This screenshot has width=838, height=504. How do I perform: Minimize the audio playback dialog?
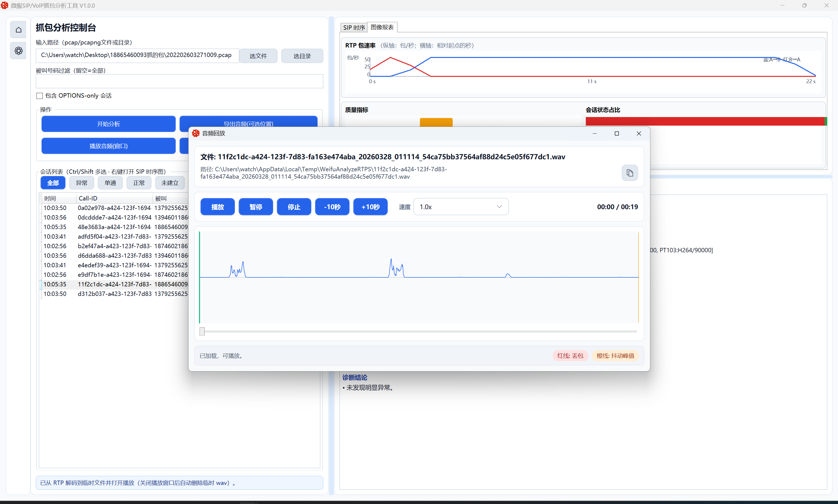coord(594,133)
